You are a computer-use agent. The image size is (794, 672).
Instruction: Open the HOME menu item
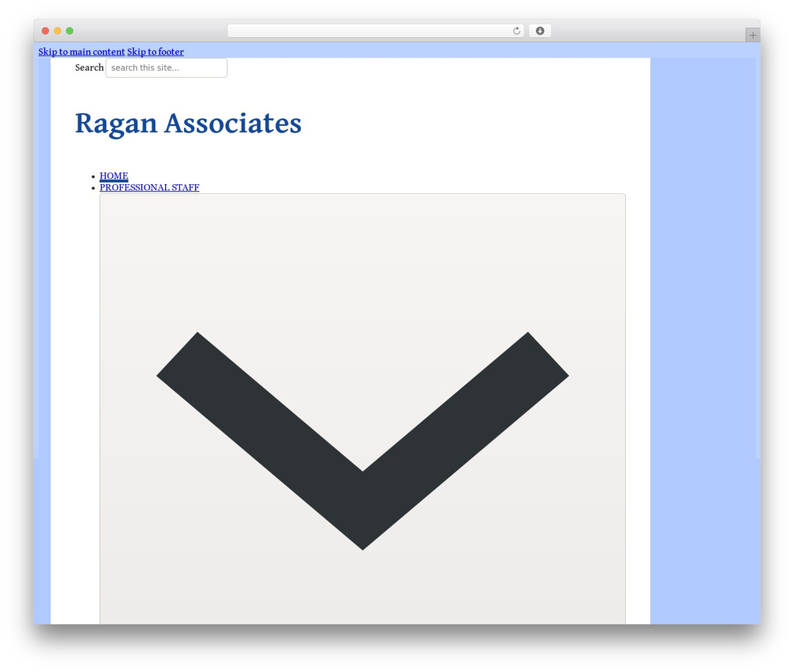(114, 176)
